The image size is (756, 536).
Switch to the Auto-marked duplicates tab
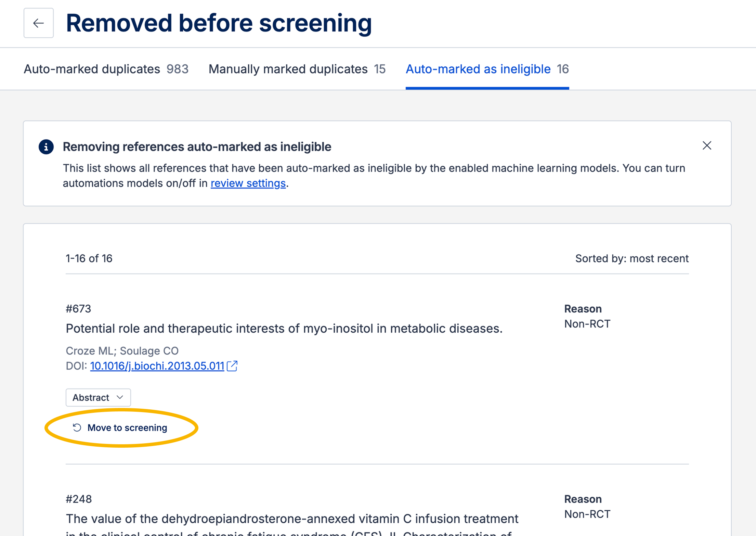pyautogui.click(x=106, y=69)
